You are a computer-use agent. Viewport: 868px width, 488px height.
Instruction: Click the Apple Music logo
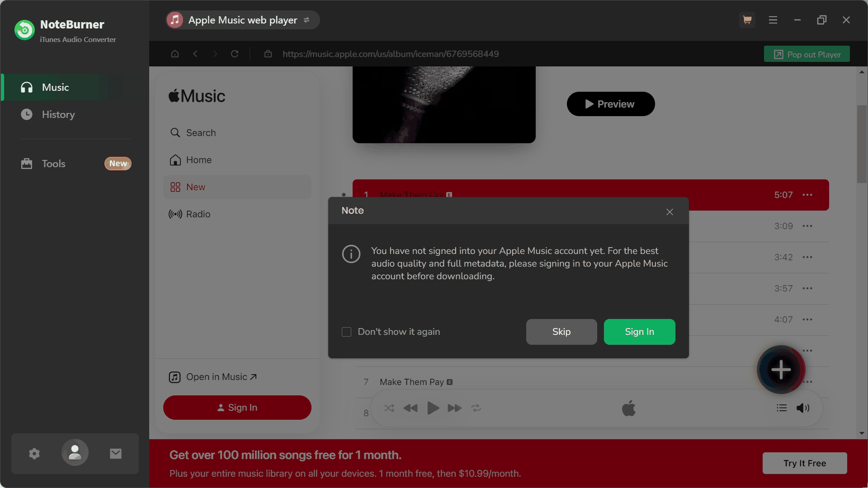(x=197, y=96)
